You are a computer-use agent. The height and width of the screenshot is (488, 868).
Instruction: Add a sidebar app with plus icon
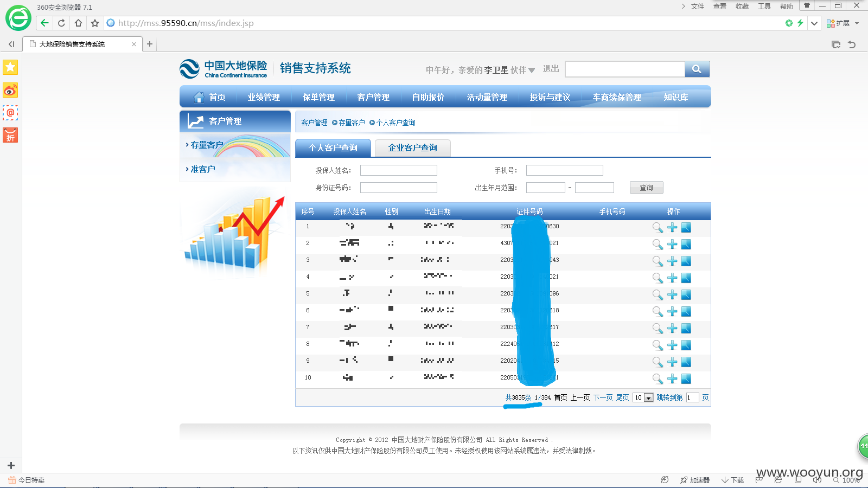[x=11, y=465]
